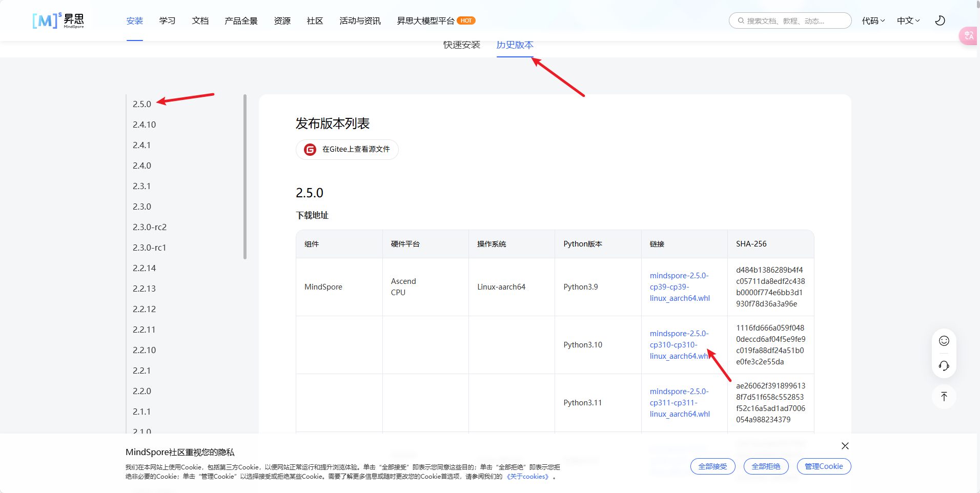Select version 2.2.13 in sidebar
This screenshot has height=493, width=980.
145,289
